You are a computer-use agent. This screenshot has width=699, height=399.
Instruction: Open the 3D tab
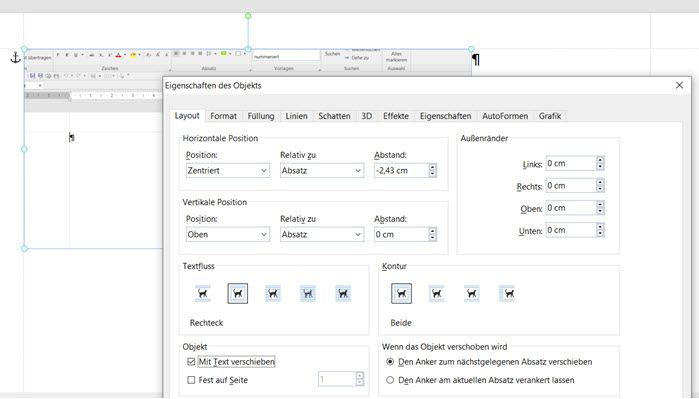pyautogui.click(x=366, y=116)
